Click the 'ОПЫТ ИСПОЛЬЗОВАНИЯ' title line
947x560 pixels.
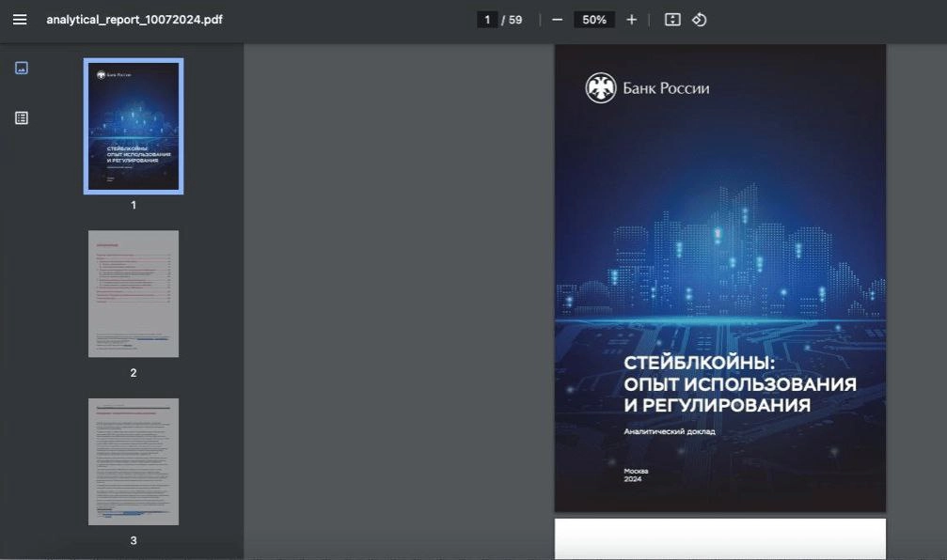pos(740,384)
